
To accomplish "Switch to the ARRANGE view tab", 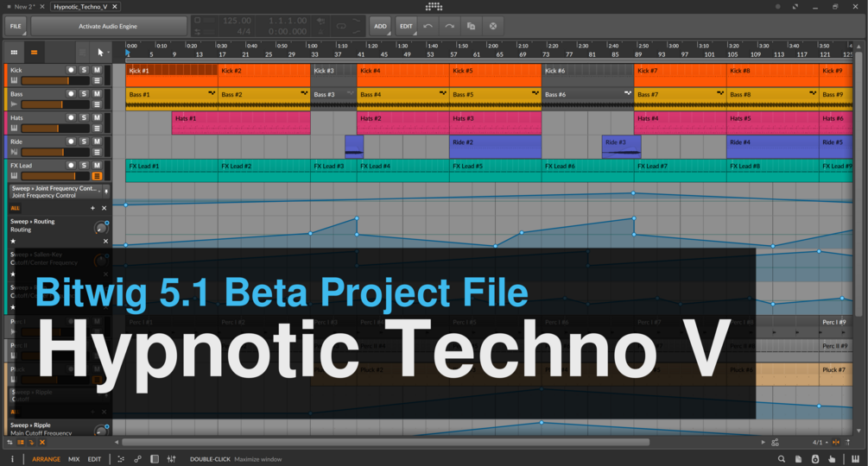I will coord(46,459).
